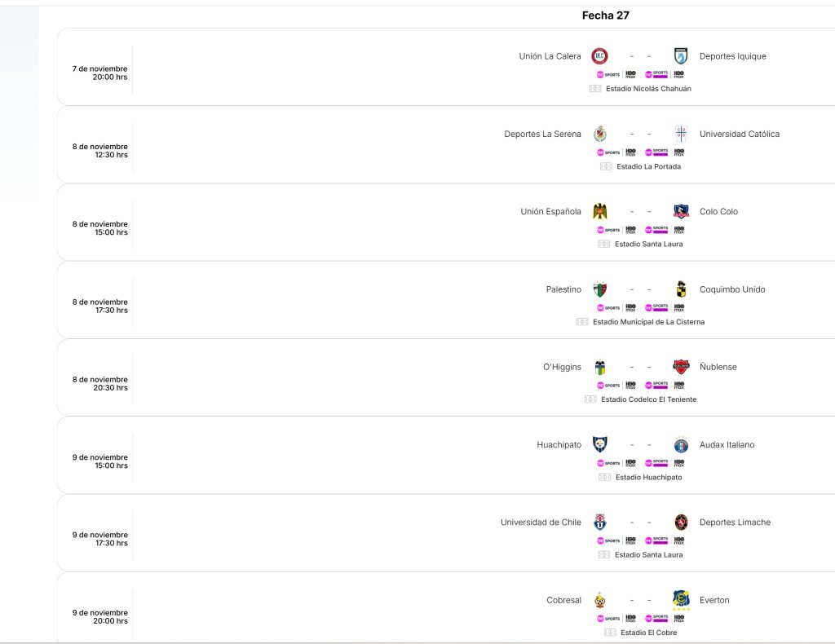Select the Ñublense team crest

tap(681, 367)
